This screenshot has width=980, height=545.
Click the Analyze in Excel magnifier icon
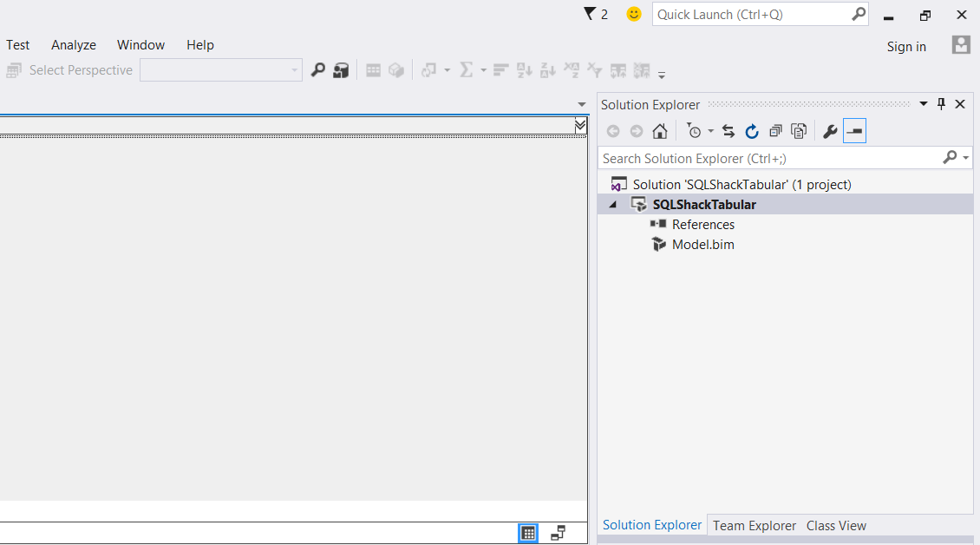(x=318, y=70)
